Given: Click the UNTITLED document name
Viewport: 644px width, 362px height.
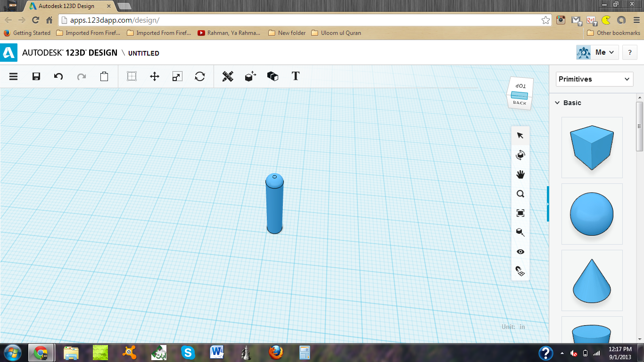Looking at the screenshot, I should 144,53.
